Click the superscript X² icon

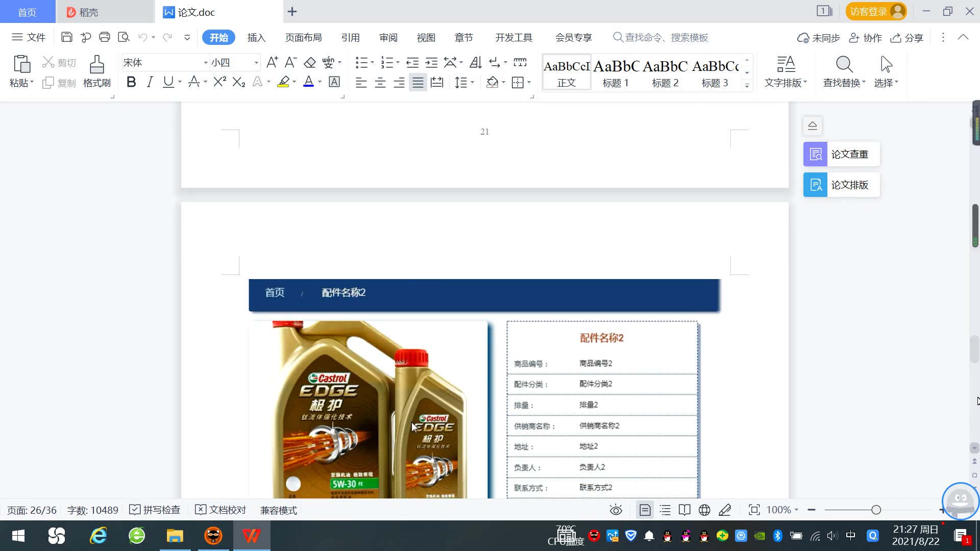219,82
